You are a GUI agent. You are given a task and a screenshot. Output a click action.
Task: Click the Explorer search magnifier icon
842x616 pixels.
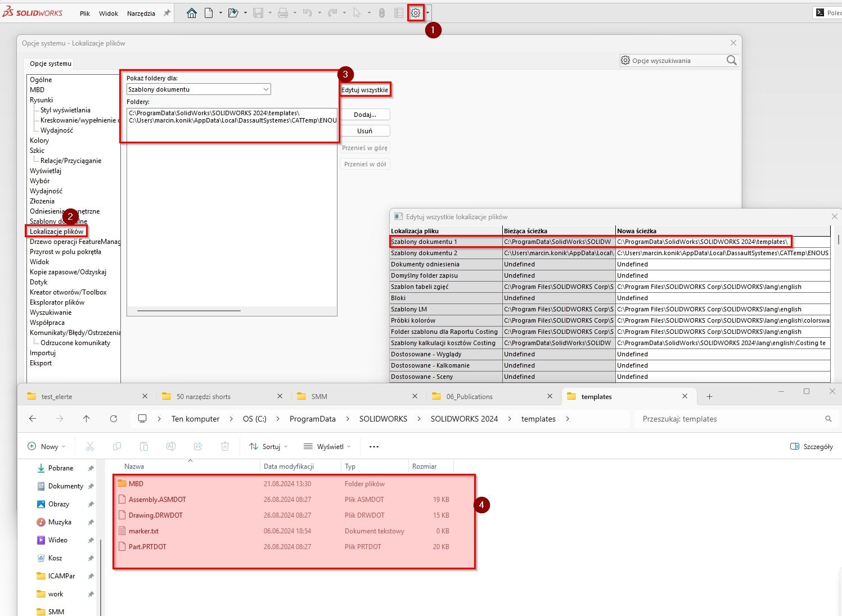829,419
